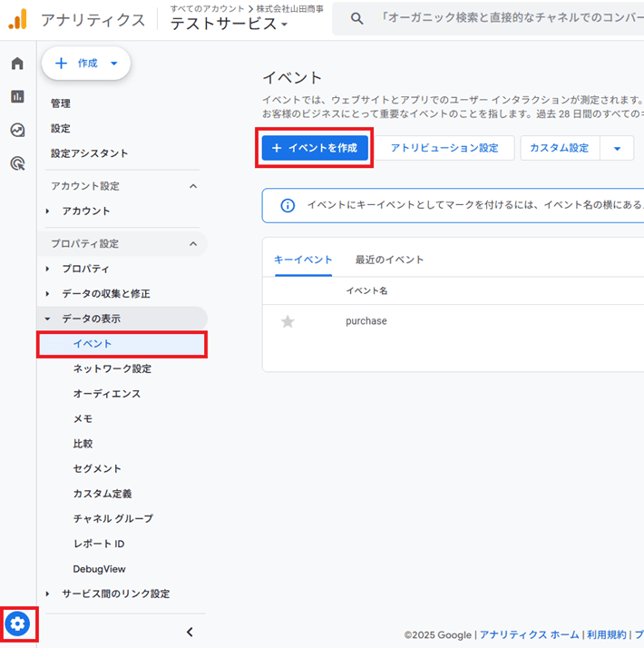Click the 株式会社山田商事 breadcrumb

[290, 9]
